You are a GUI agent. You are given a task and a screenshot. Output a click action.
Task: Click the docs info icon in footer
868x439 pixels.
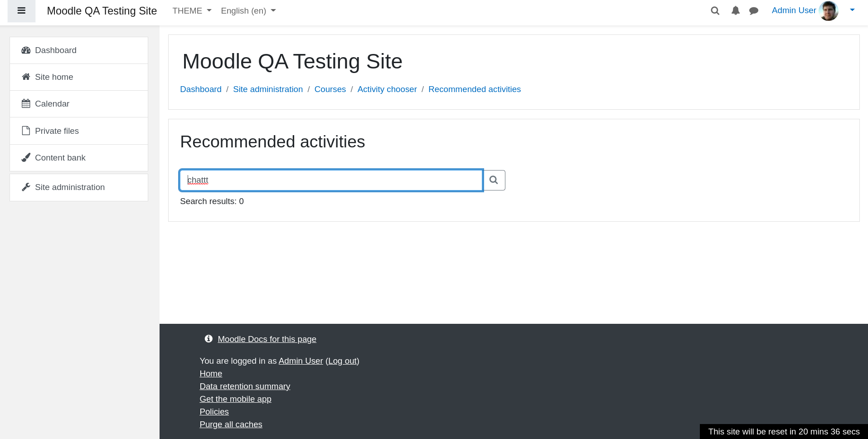point(209,339)
